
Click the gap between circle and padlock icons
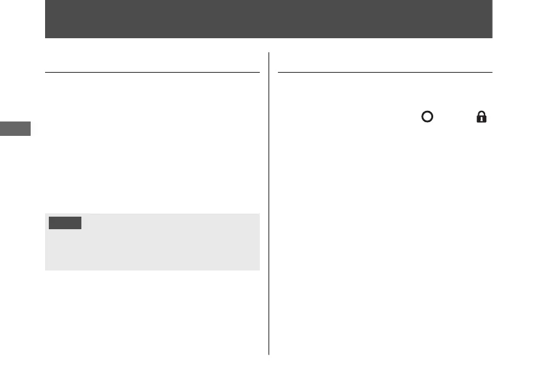coord(454,117)
